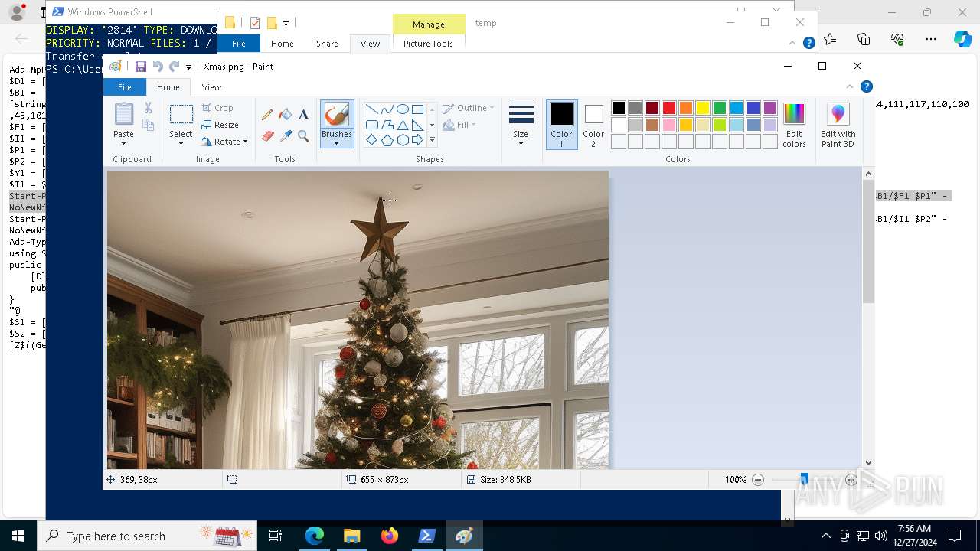
Task: Open the Select dropdown arrow
Action: pos(181,144)
